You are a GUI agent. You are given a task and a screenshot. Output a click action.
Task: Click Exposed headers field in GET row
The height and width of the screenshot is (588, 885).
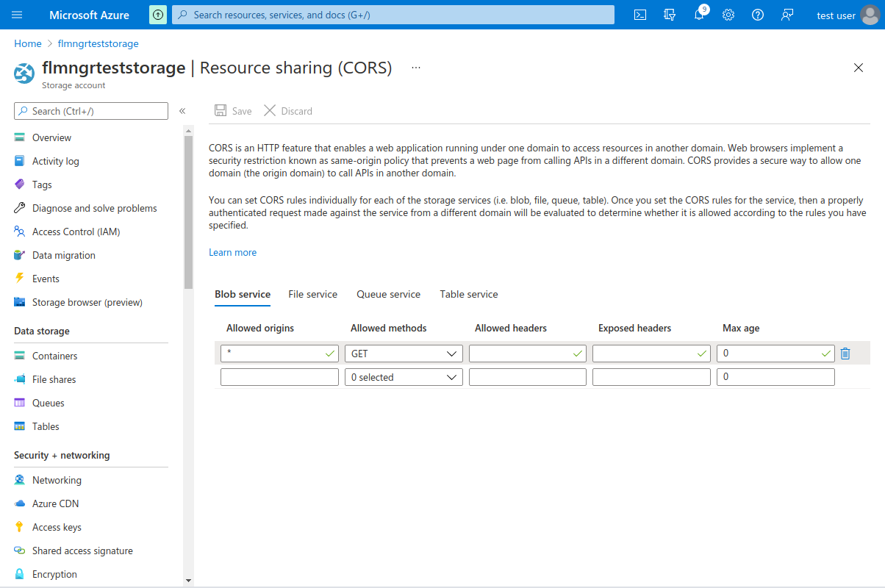pyautogui.click(x=651, y=354)
